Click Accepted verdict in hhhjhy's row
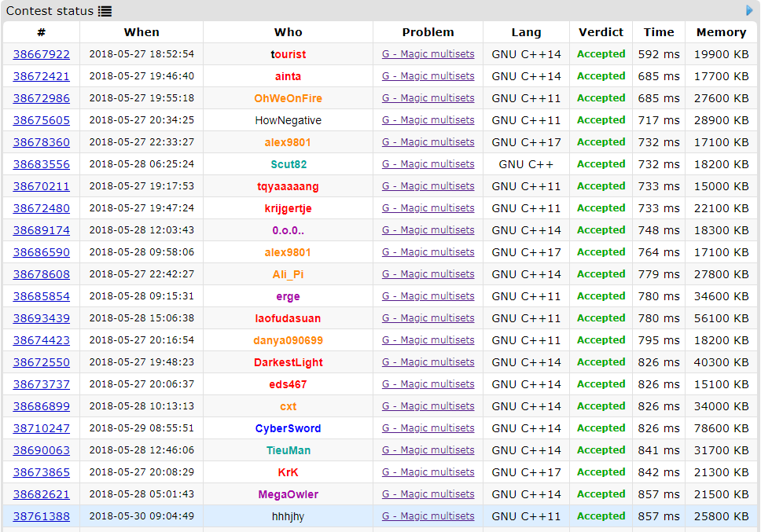The height and width of the screenshot is (532, 761). click(601, 516)
